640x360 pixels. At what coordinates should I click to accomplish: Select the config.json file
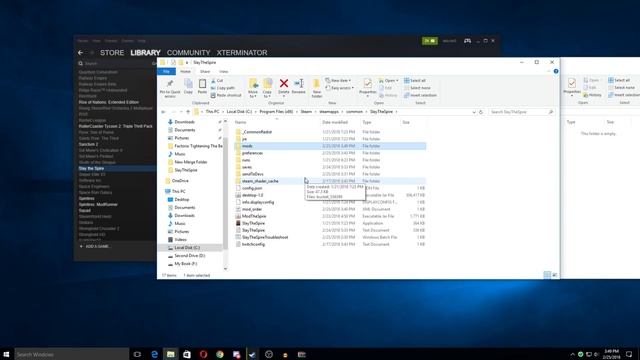pos(331,188)
